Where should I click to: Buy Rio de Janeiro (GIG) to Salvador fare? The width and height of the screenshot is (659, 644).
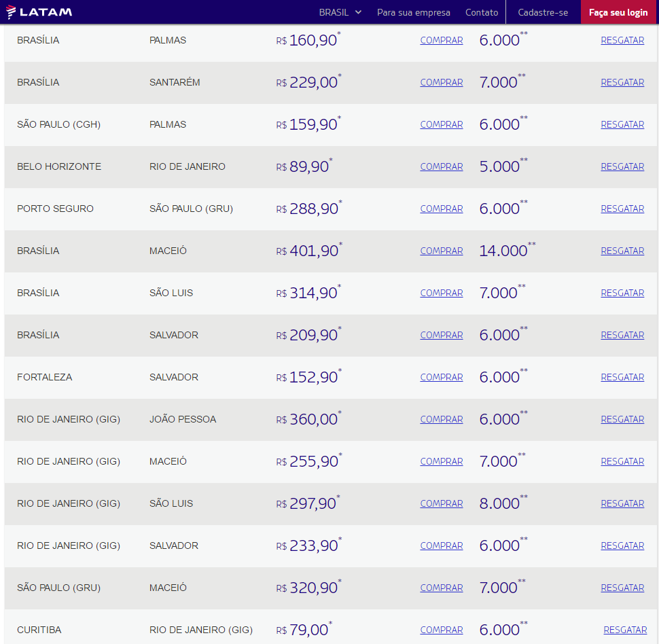click(442, 545)
